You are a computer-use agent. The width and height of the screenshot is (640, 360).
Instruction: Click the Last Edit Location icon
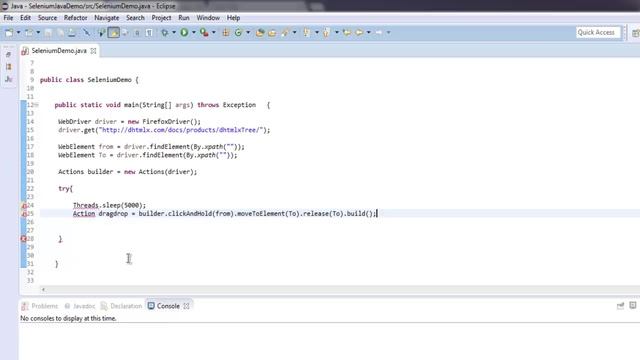click(347, 33)
